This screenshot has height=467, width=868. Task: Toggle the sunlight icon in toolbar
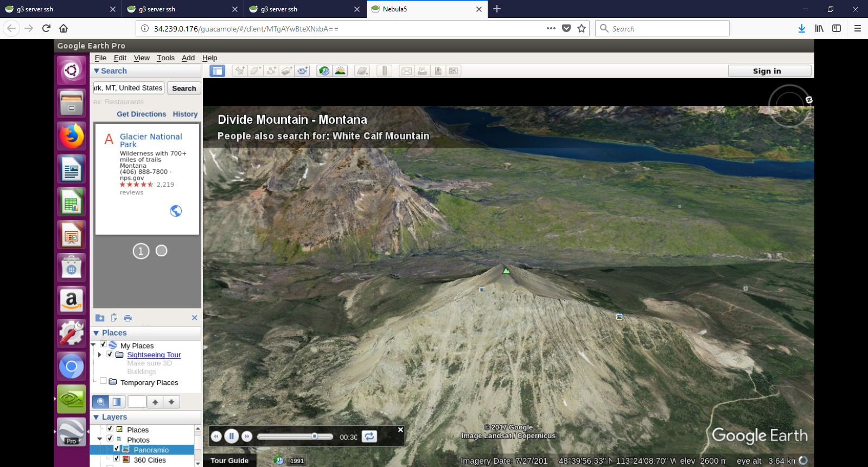(x=340, y=71)
